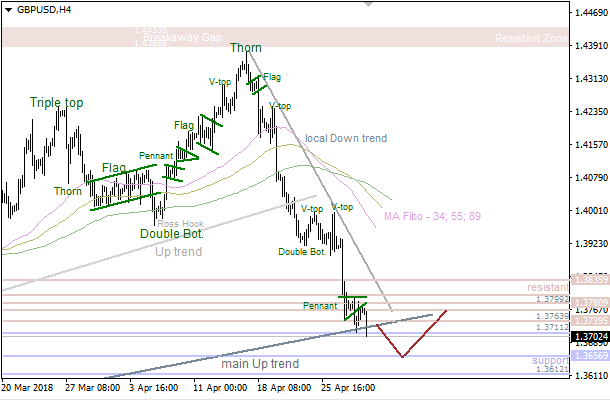Select the gray Up trend text label
Image resolution: width=610 pixels, height=400 pixels.
click(x=179, y=251)
